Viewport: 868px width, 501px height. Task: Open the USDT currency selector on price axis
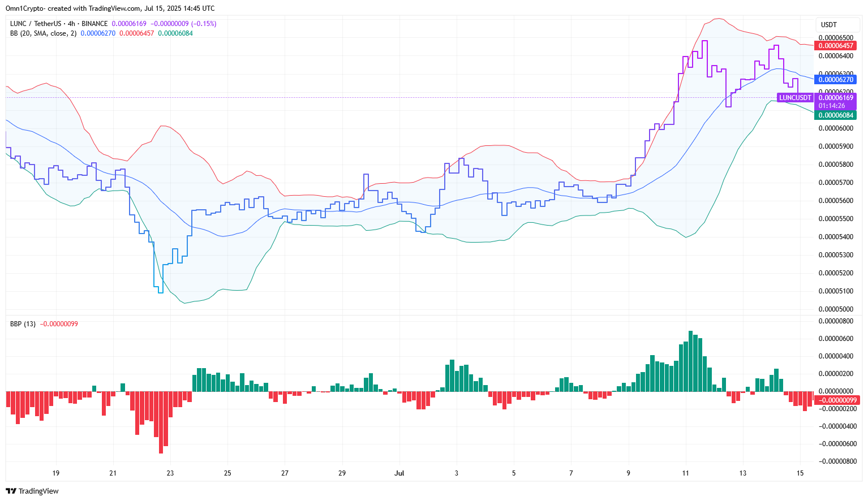tap(828, 25)
